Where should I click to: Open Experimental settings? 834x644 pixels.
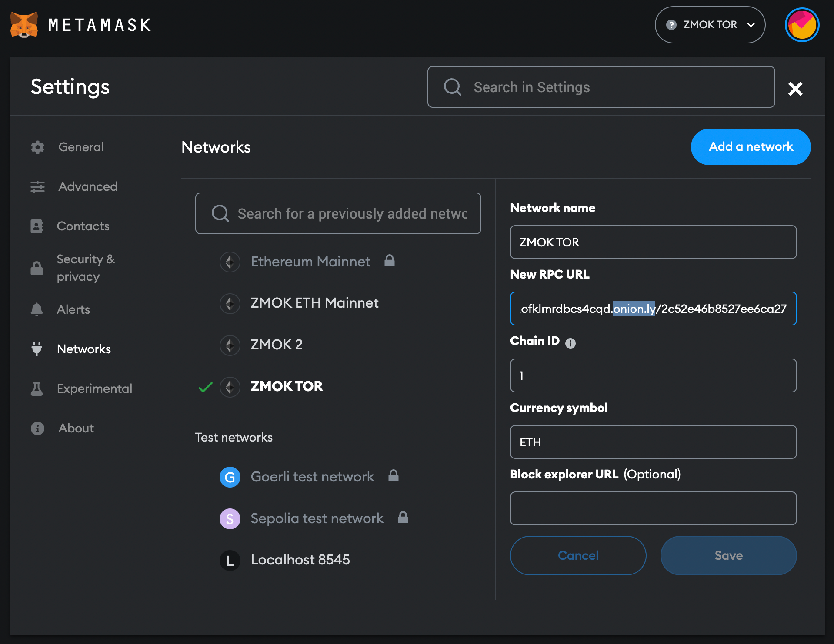click(x=94, y=388)
